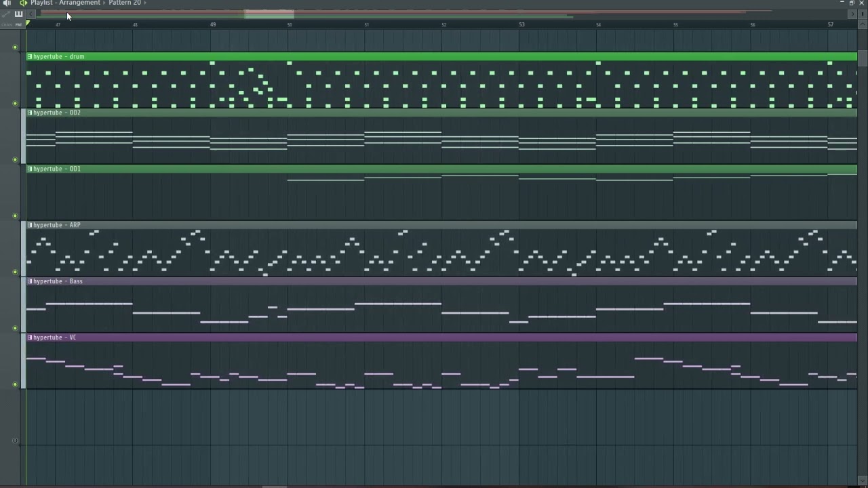The image size is (868, 488).
Task: Click the scroll-left arrow of the overview bar
Action: click(31, 14)
